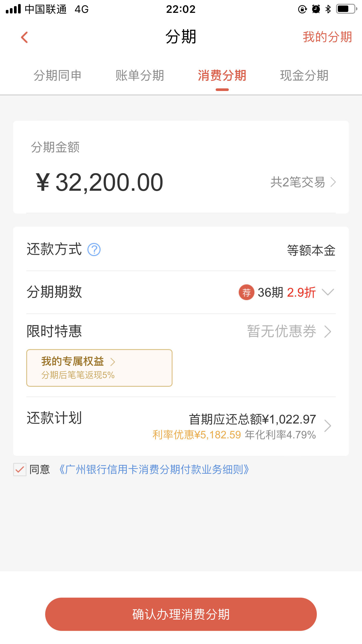The image size is (362, 644).
Task: Open the 广州银行信用卡消费分期付款业务细则 link
Action: click(x=154, y=470)
